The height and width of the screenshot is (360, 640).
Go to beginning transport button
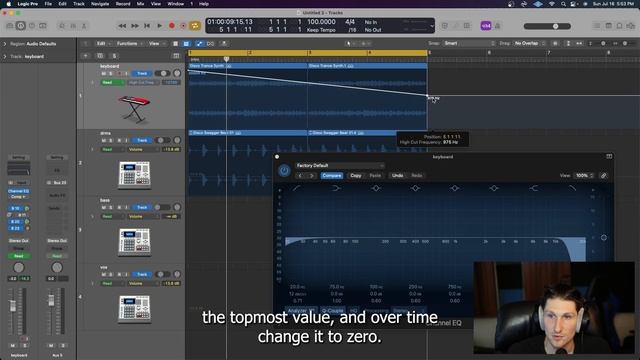(147, 26)
